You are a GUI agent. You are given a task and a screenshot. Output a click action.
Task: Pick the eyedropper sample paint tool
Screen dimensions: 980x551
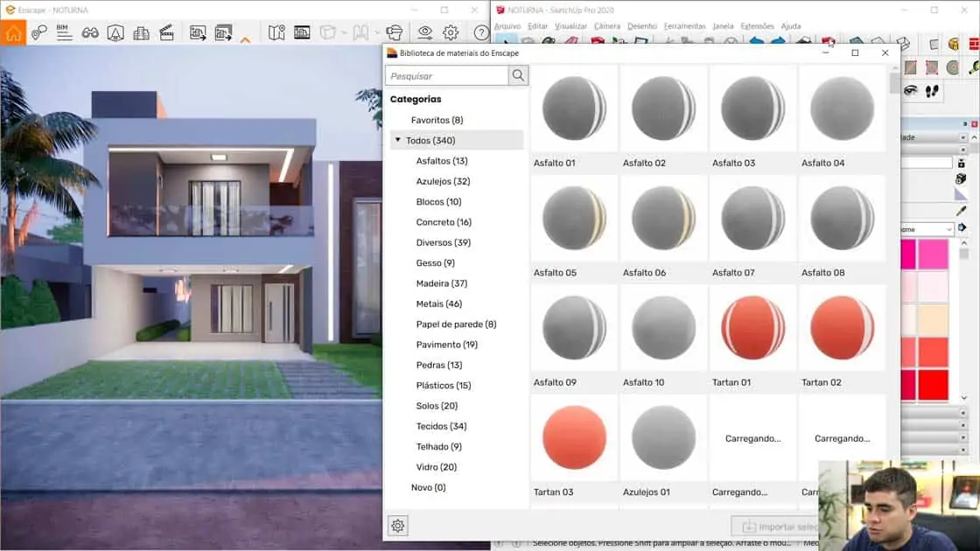[x=962, y=211]
